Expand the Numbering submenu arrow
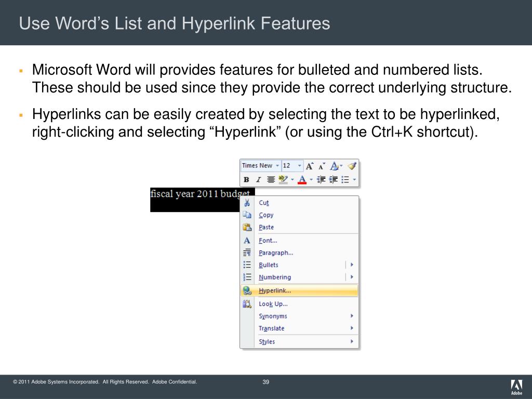The height and width of the screenshot is (399, 532). (352, 277)
